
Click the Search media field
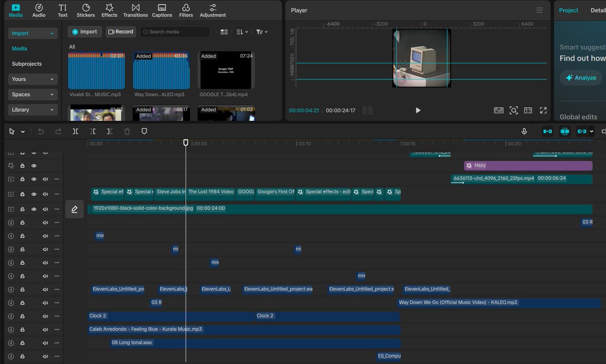175,32
